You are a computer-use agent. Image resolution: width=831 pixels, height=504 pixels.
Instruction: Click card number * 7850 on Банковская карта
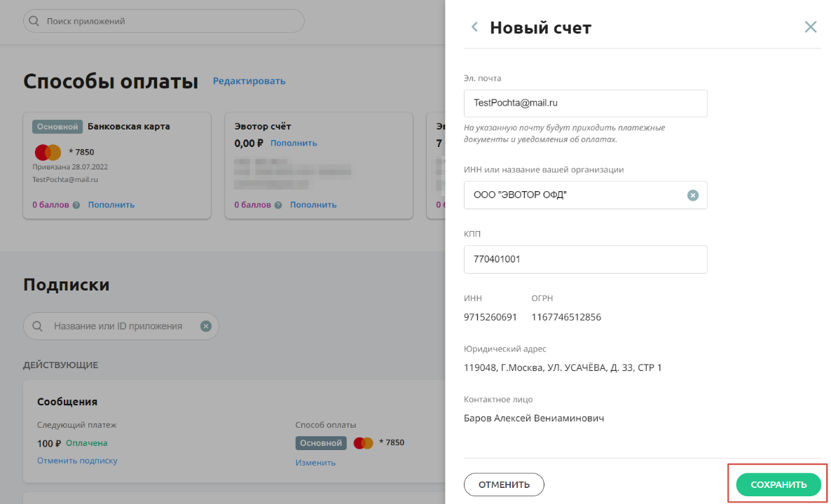pyautogui.click(x=81, y=153)
